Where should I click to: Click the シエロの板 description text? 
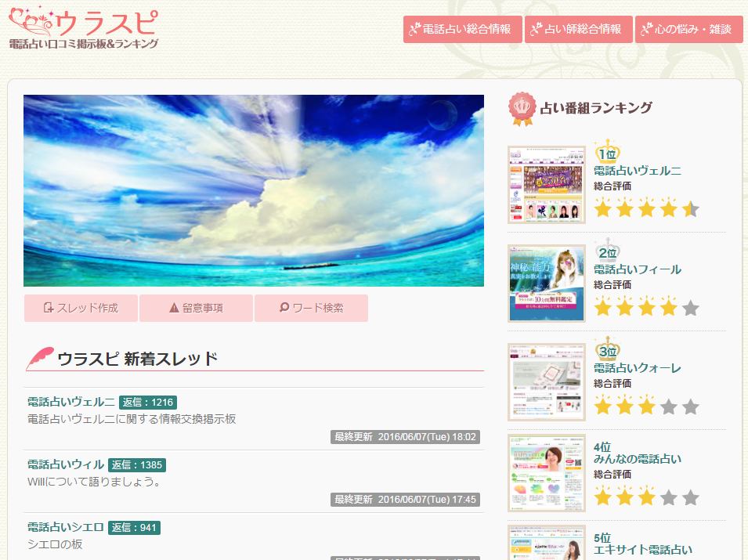(x=55, y=544)
